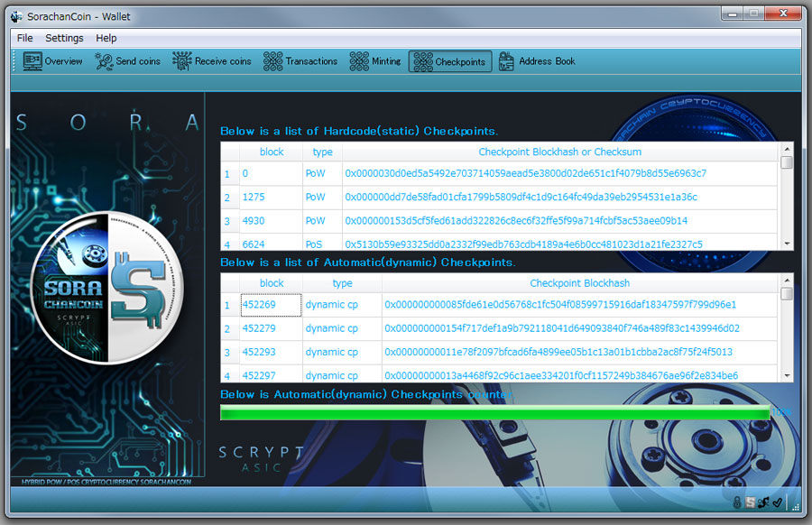This screenshot has width=812, height=525.
Task: Click dynamic table Checkpoint Blockhash column header
Action: point(579,283)
